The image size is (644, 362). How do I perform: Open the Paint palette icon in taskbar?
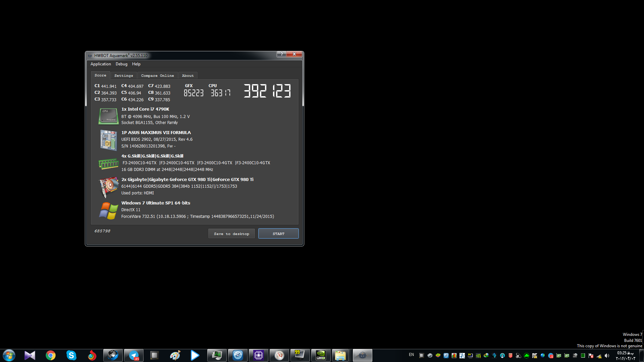175,355
